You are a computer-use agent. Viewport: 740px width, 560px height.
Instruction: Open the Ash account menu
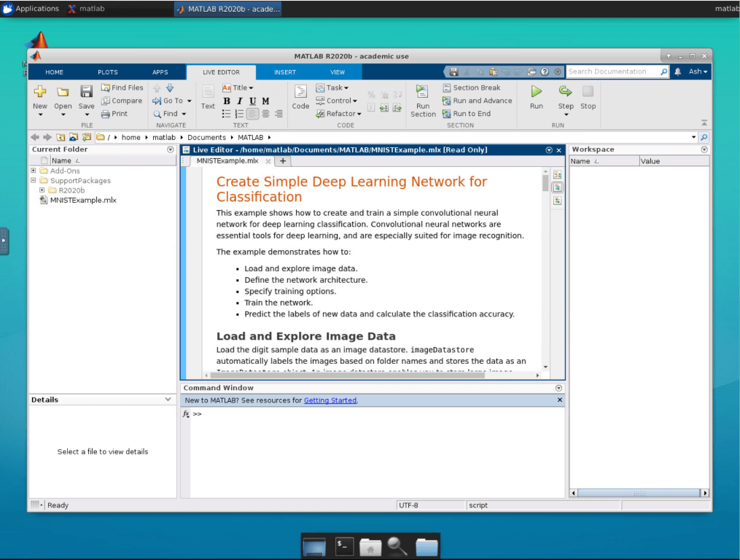698,71
